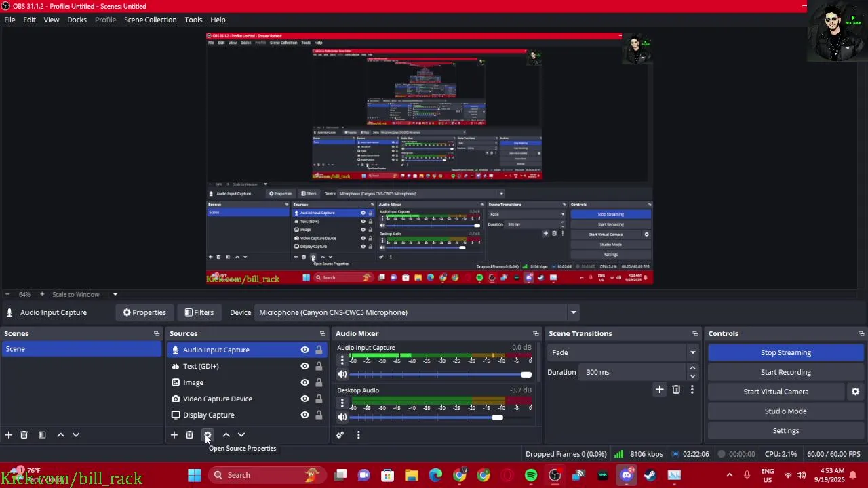Screen dimensions: 868x488
Task: Add a new scene with the plus icon
Action: tap(9, 434)
